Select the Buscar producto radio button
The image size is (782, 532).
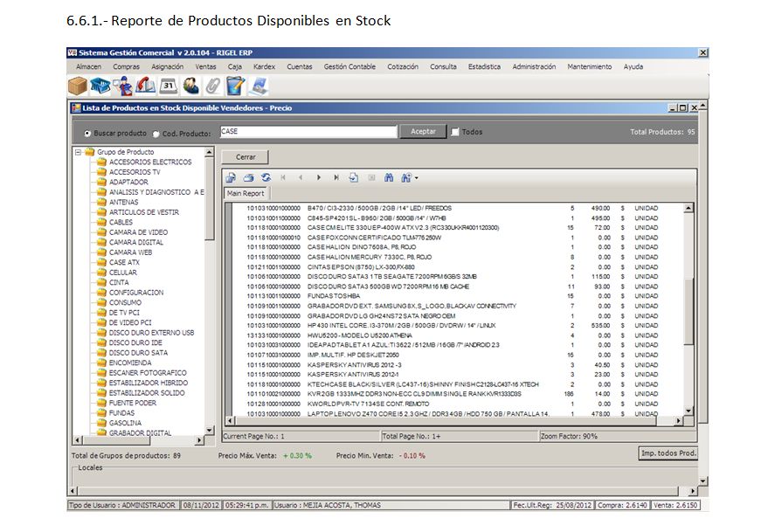point(87,134)
